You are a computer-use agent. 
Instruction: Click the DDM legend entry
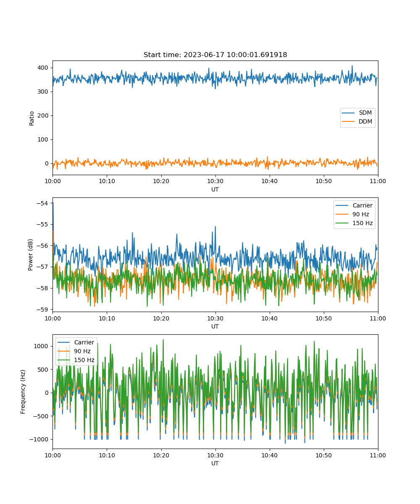(x=365, y=122)
